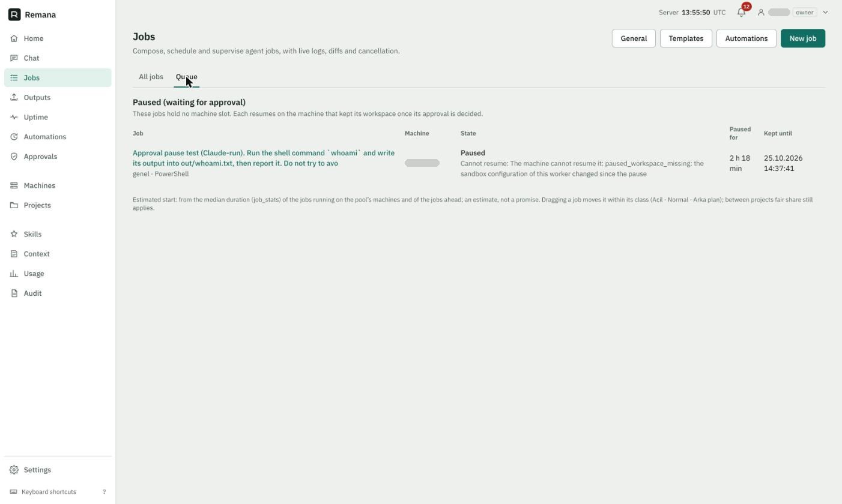Click the Skills star icon
The width and height of the screenshot is (842, 504).
point(14,234)
